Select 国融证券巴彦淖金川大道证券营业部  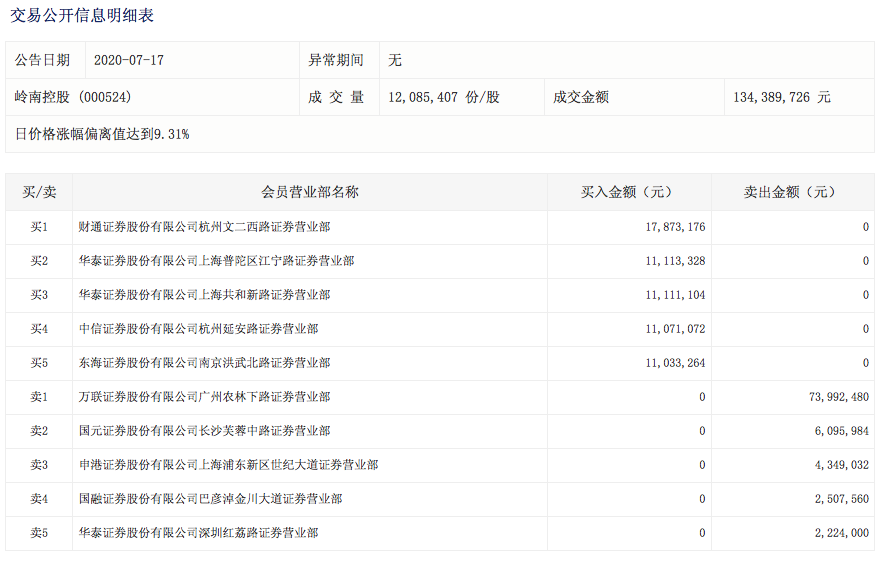click(x=210, y=499)
